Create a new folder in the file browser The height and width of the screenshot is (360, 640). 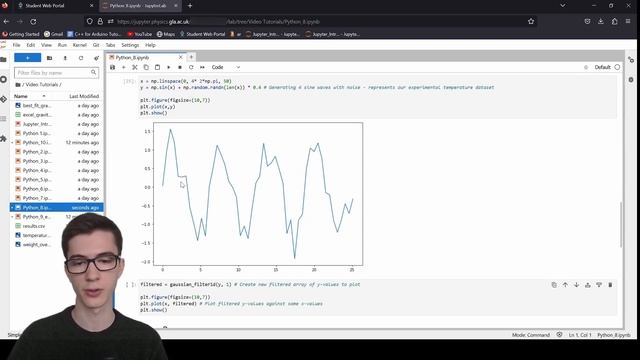click(49, 58)
